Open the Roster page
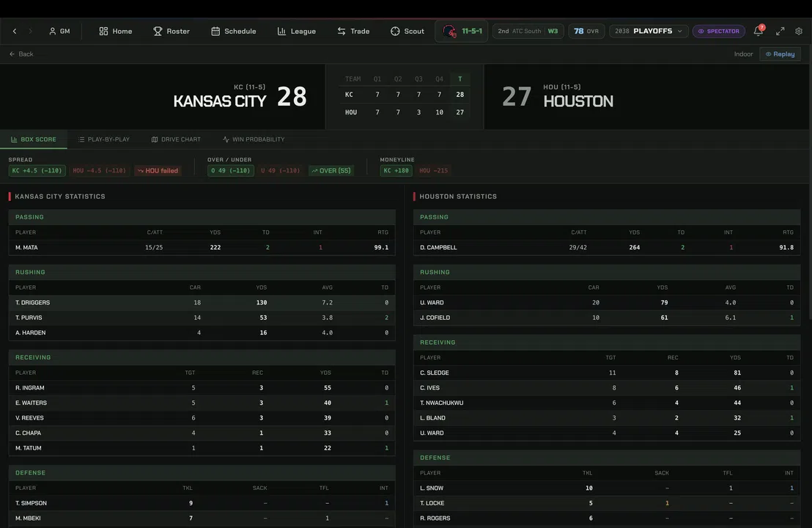 (171, 31)
